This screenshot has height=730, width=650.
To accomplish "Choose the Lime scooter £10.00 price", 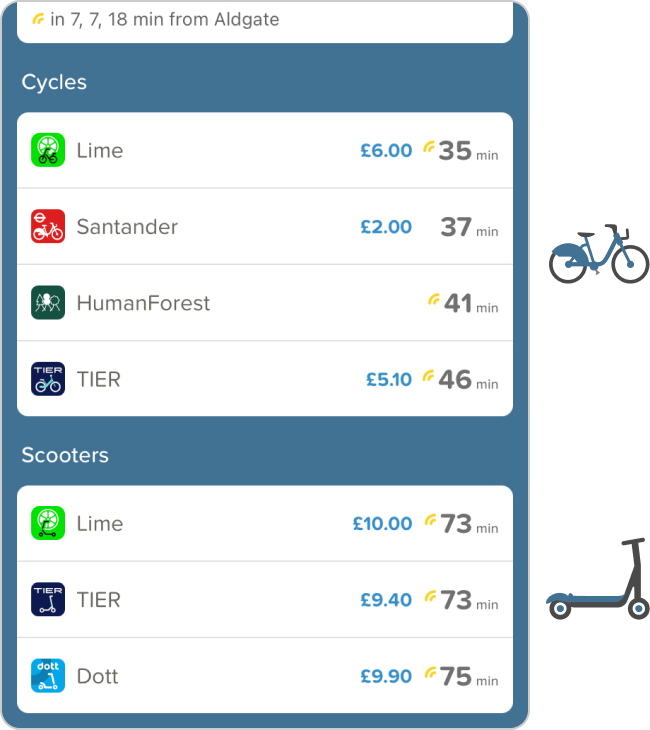I will click(x=382, y=524).
